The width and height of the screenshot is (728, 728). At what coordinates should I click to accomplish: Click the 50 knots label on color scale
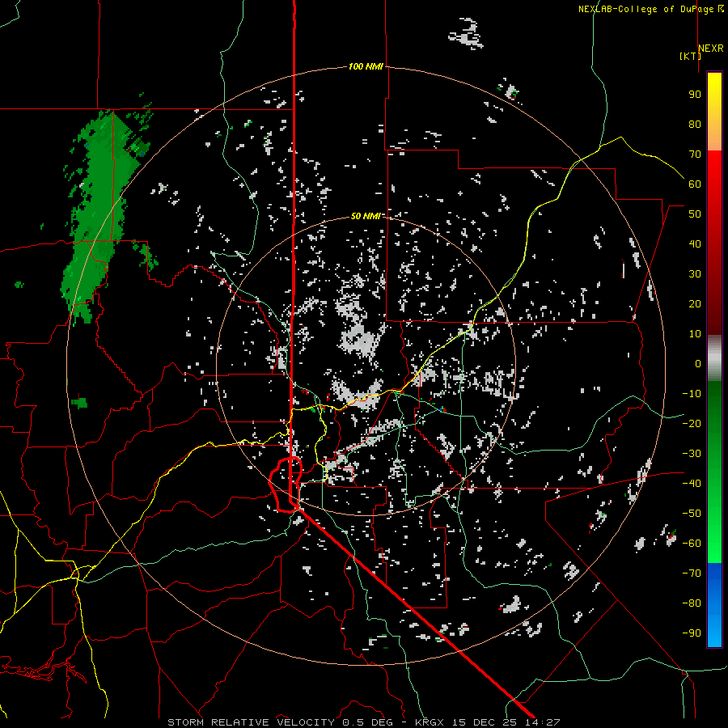695,214
